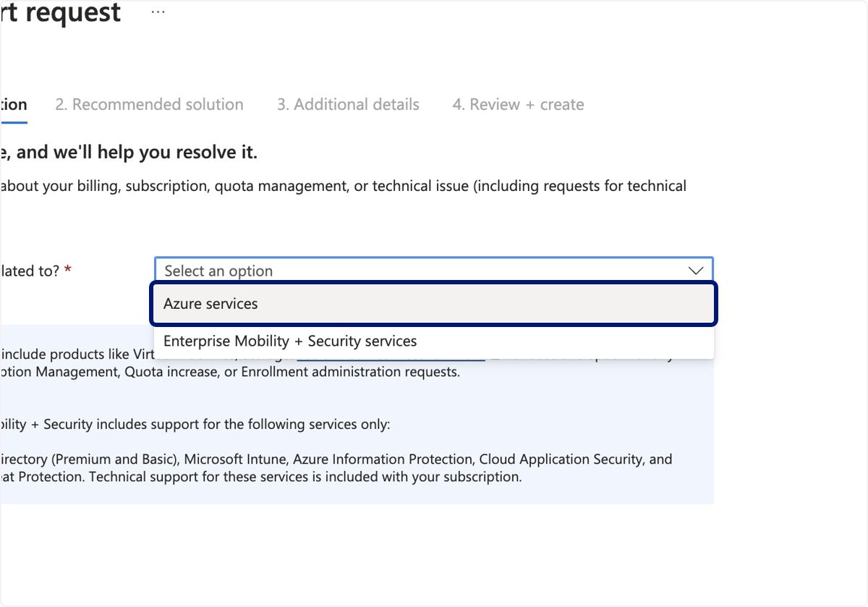The image size is (868, 607).
Task: Click the 'Microsoft Intune, Azure Information Protection' line
Action: (x=336, y=459)
